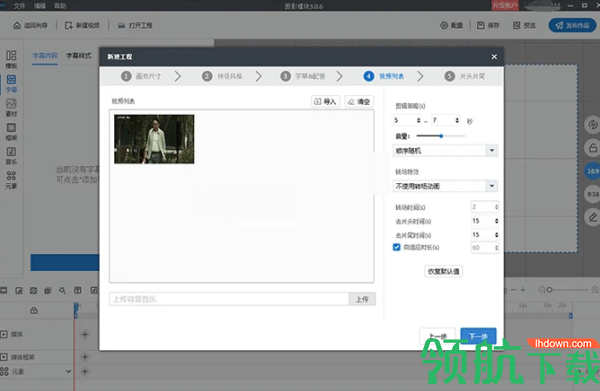Go to wizard step 2 style
The height and width of the screenshot is (391, 600).
222,76
